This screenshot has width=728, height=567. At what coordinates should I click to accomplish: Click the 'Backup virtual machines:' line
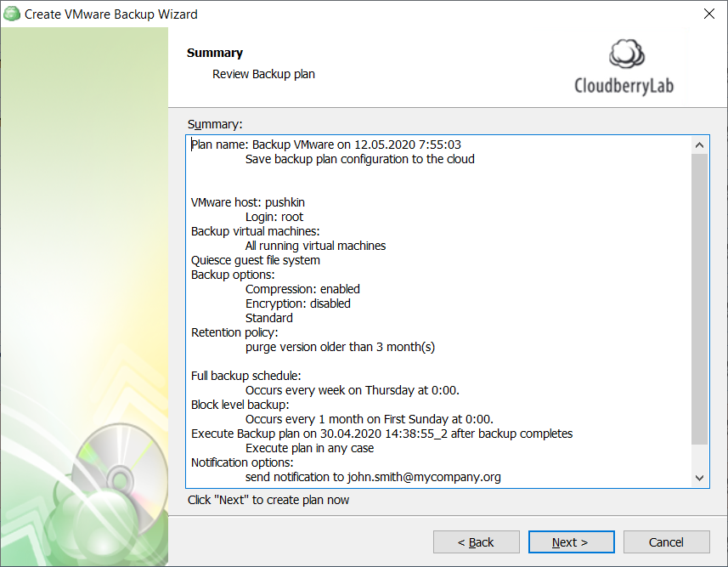256,231
